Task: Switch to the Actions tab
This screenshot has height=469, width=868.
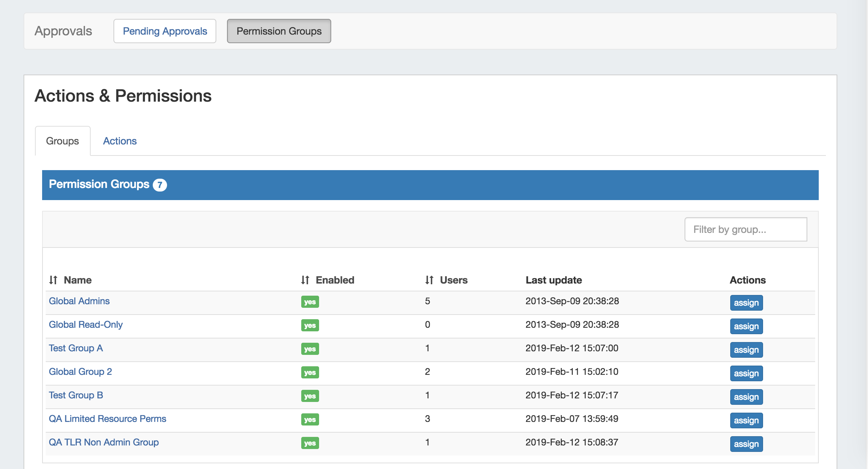Action: (x=120, y=141)
